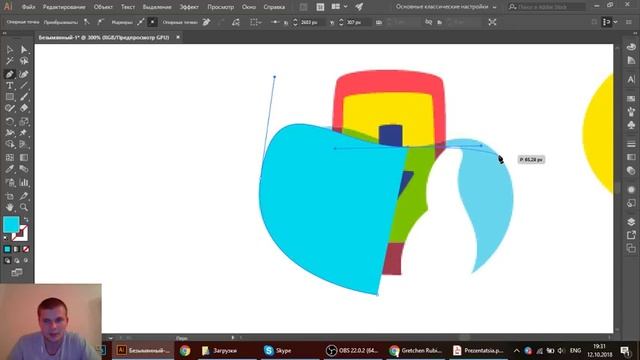
Task: Change the screen mode button
Action: (x=17, y=272)
